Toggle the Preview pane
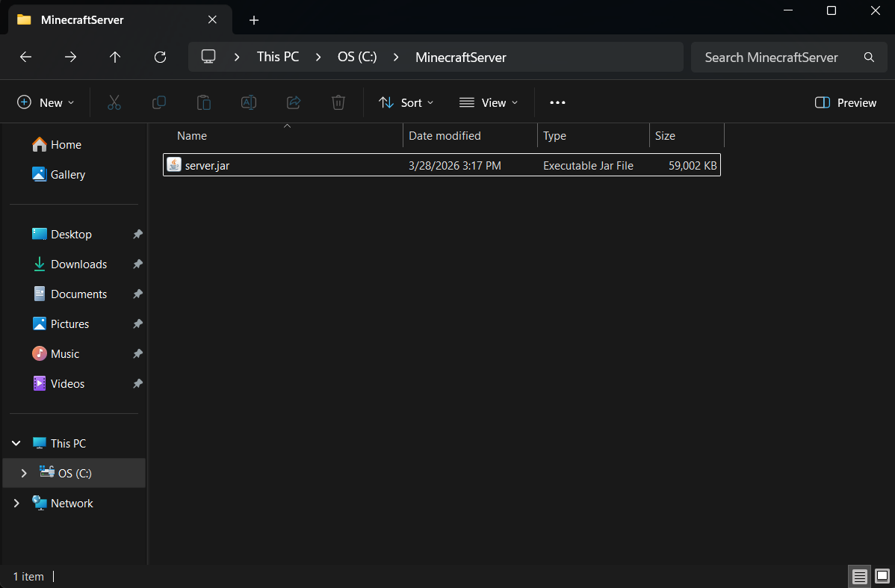Viewport: 895px width, 588px height. click(x=846, y=103)
